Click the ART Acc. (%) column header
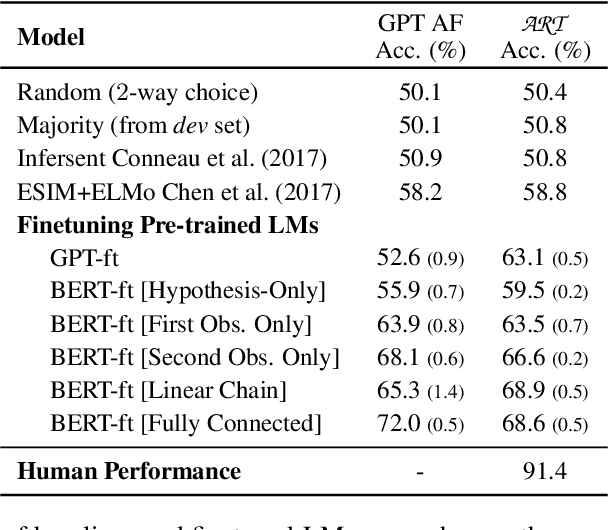608x530 pixels. 546,38
